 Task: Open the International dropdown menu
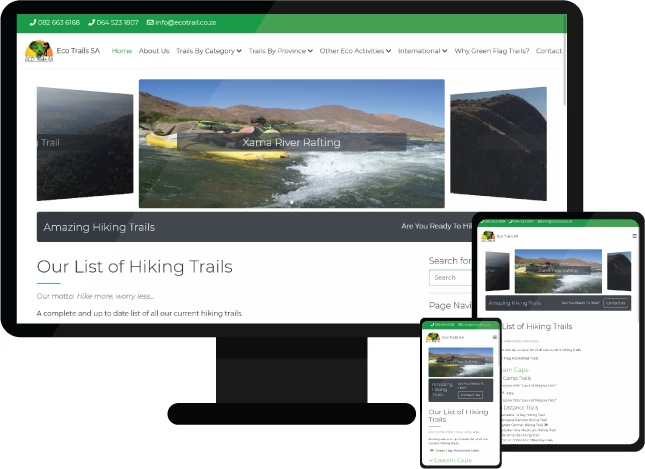[x=422, y=51]
